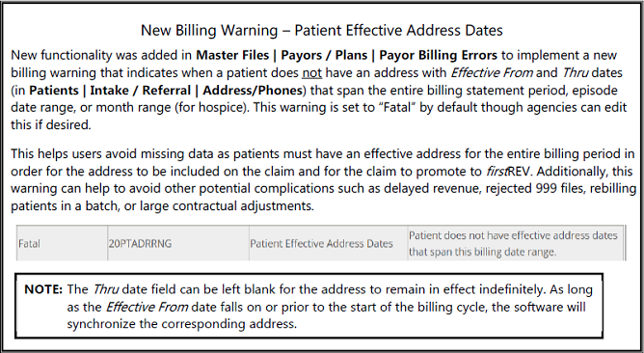Click the underlined word not
644x353 pixels.
coord(311,72)
